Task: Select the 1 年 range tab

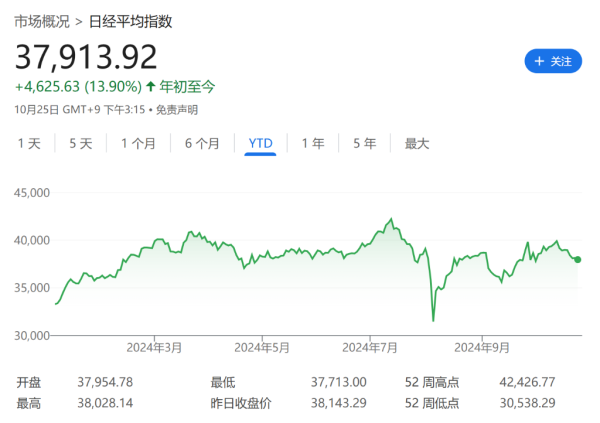Action: (x=313, y=144)
